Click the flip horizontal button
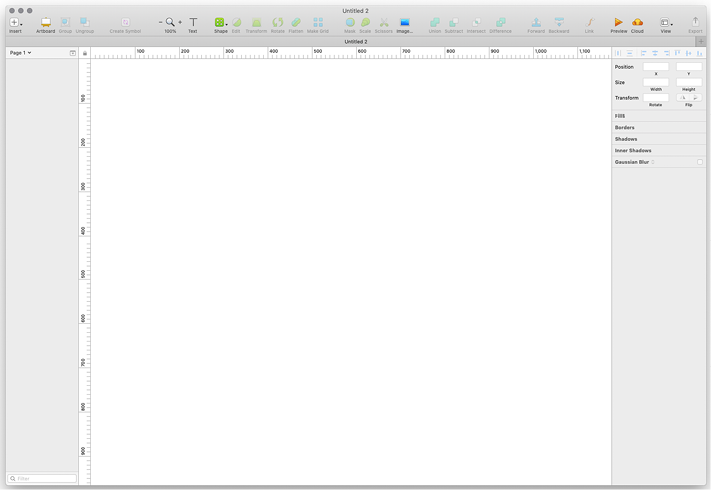Viewport: 711px width, 490px height. pos(683,97)
